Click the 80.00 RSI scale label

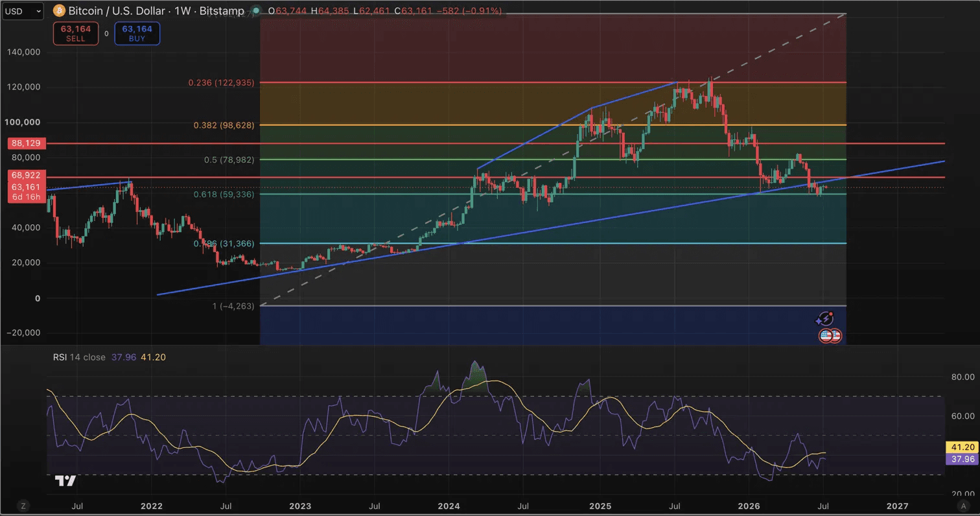pos(964,377)
